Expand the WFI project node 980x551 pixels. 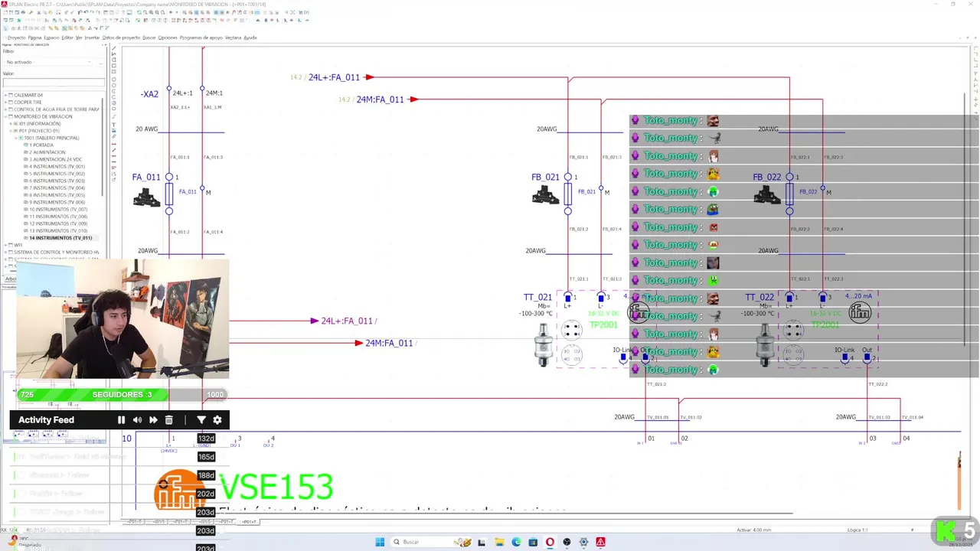6,245
